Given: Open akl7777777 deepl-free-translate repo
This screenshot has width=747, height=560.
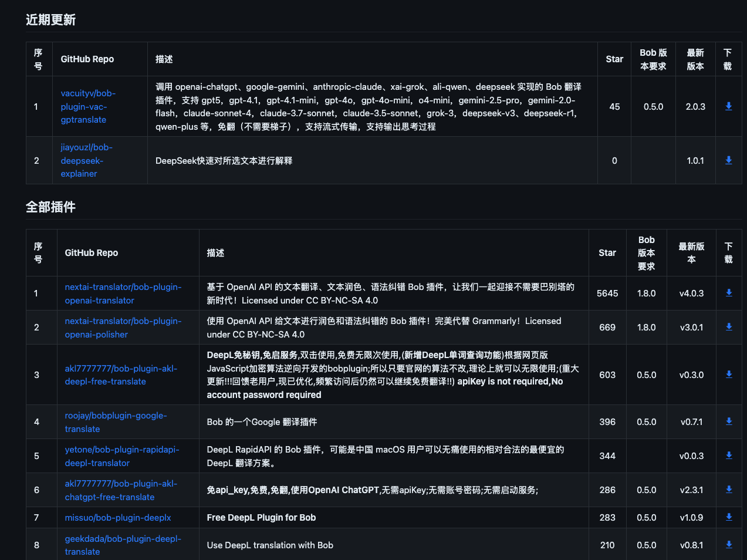Looking at the screenshot, I should pos(120,375).
